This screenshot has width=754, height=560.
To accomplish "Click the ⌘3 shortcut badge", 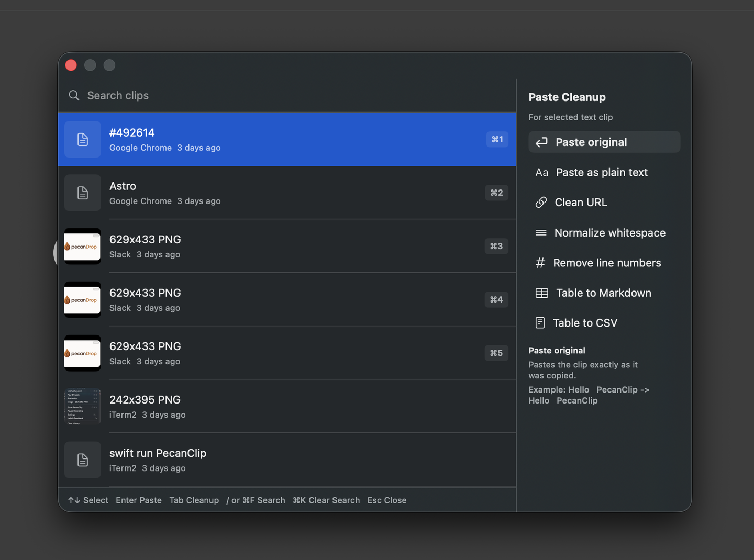I will click(496, 246).
